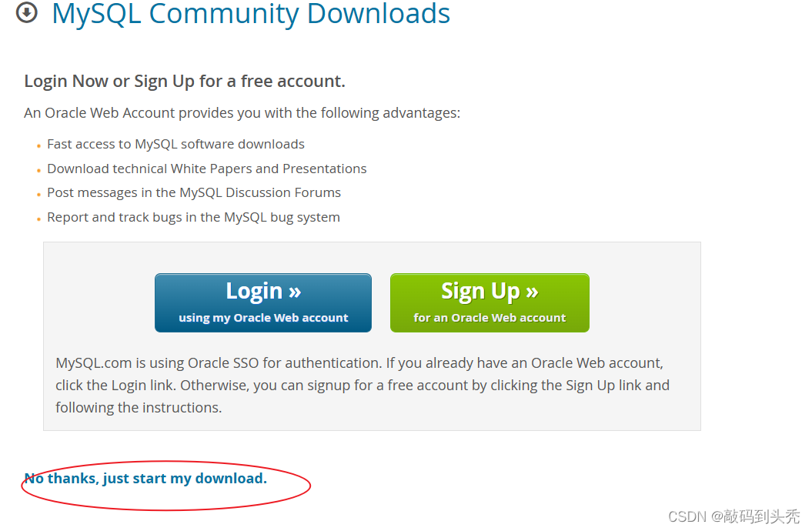Click the Oracle SSO authentication paragraph

coord(363,385)
